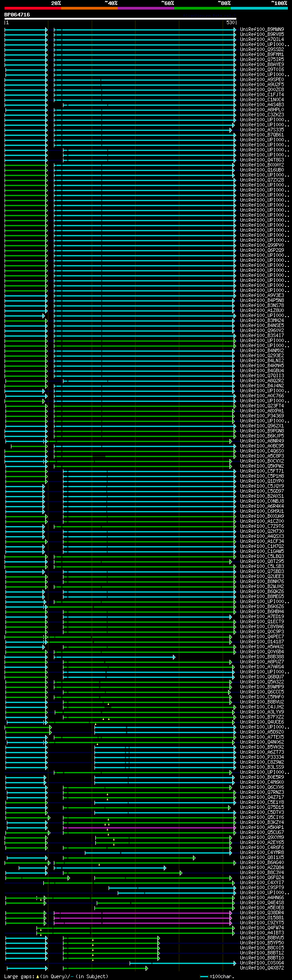Viewport: 292px width, 980px height.
Task: Select hit UniRef100_C1FJT4
Action: point(262,94)
